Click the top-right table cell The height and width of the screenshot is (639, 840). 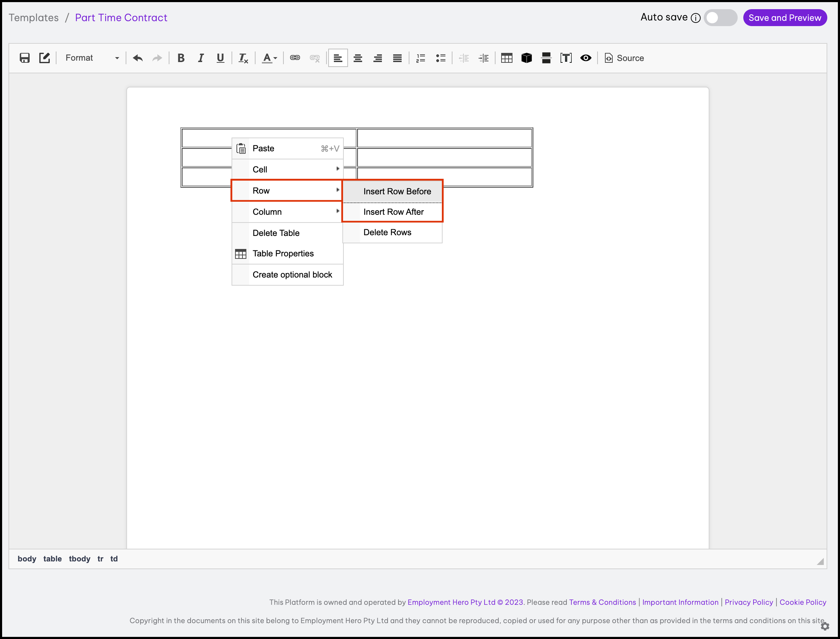[444, 138]
